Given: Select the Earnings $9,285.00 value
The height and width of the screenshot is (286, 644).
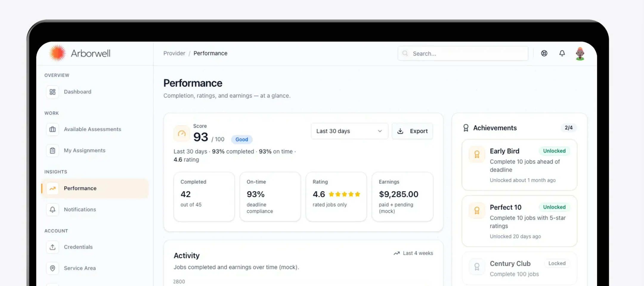Looking at the screenshot, I should [x=399, y=194].
